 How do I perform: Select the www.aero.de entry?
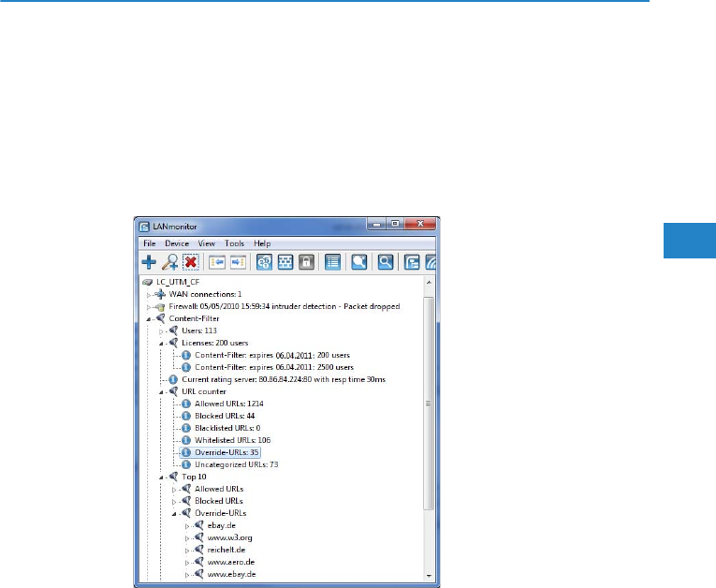231,562
